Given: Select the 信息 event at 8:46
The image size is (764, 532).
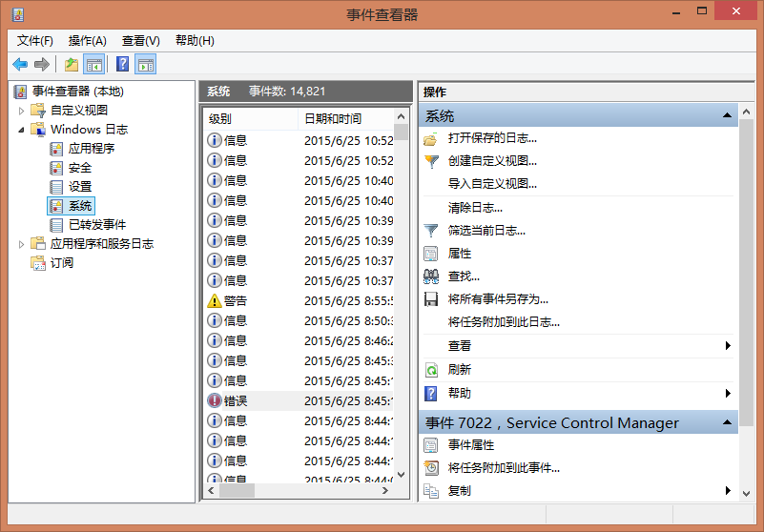Looking at the screenshot, I should 299,340.
